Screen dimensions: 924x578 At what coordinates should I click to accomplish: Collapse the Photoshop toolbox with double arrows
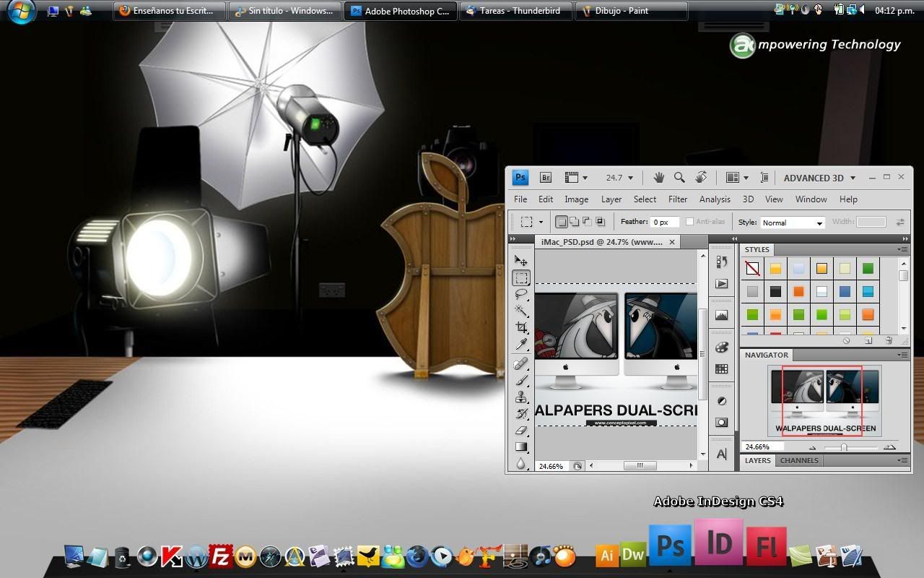[513, 239]
